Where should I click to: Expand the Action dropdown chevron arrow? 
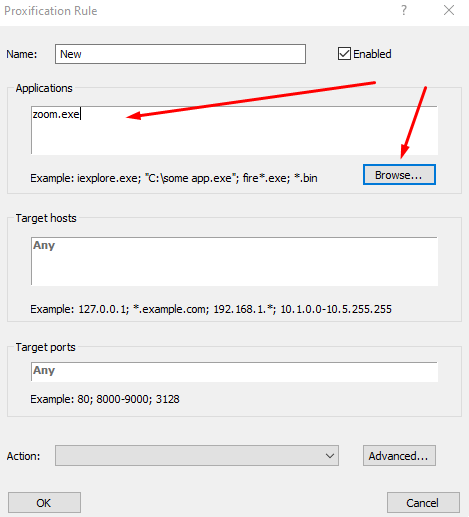point(330,456)
